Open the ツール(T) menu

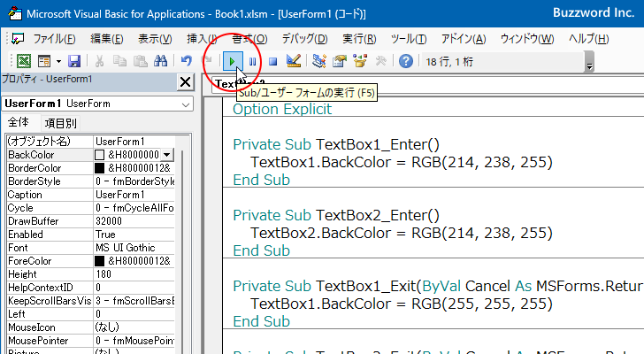(x=409, y=39)
